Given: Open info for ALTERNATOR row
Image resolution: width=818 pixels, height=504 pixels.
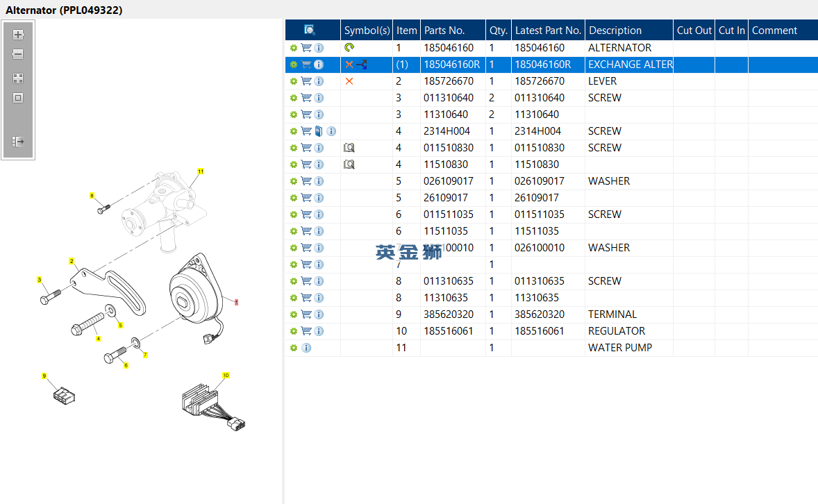Looking at the screenshot, I should [319, 47].
